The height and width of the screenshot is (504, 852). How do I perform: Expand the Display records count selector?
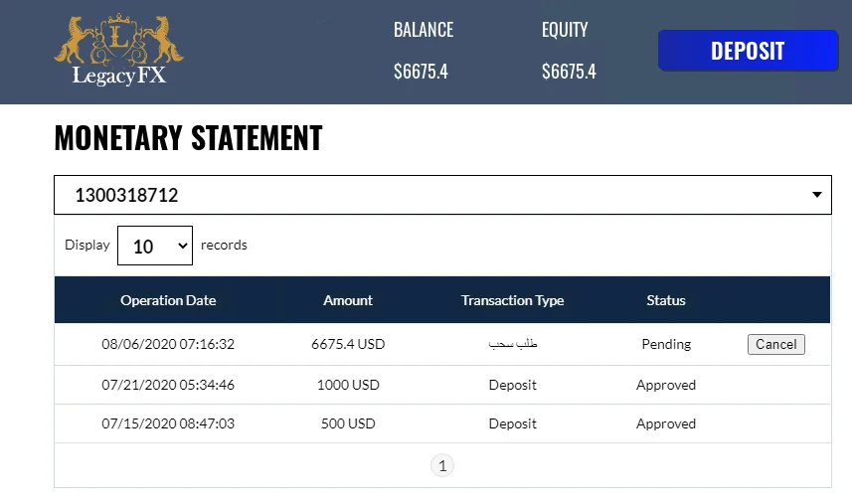[x=154, y=246]
